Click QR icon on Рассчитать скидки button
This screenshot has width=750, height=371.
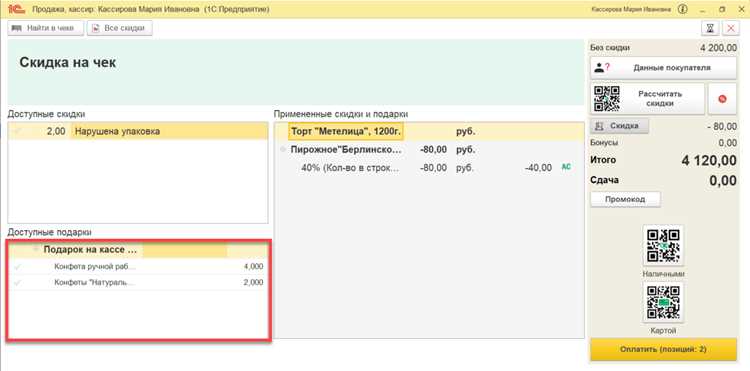pyautogui.click(x=607, y=99)
